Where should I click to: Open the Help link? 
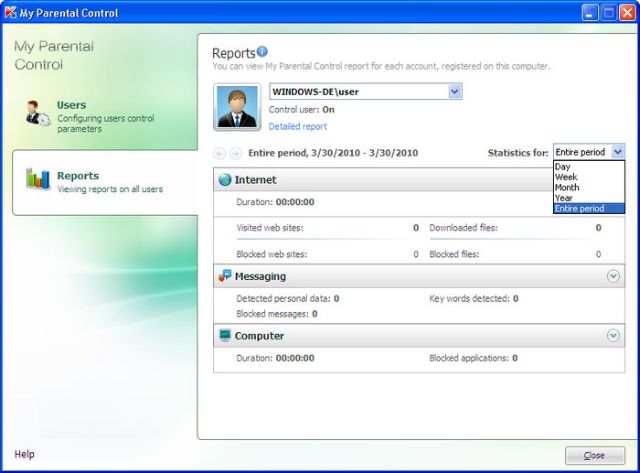click(x=24, y=454)
